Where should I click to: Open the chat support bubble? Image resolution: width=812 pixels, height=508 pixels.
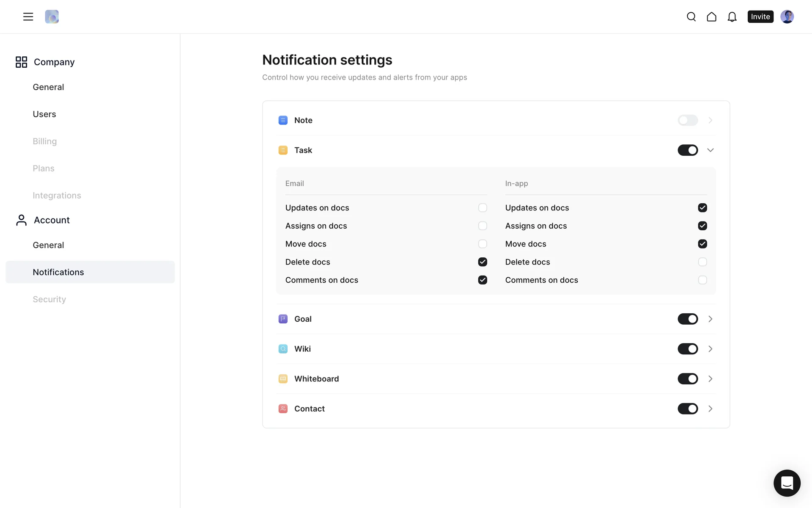(787, 483)
